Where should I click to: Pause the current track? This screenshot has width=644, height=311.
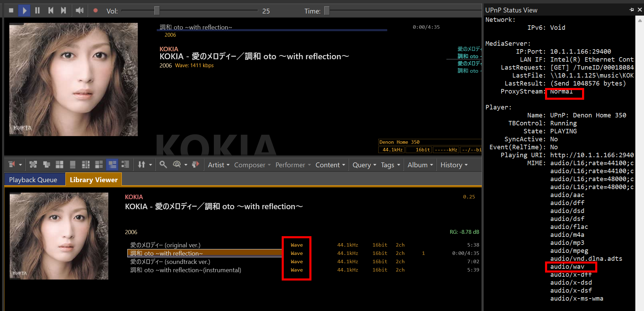tap(37, 10)
